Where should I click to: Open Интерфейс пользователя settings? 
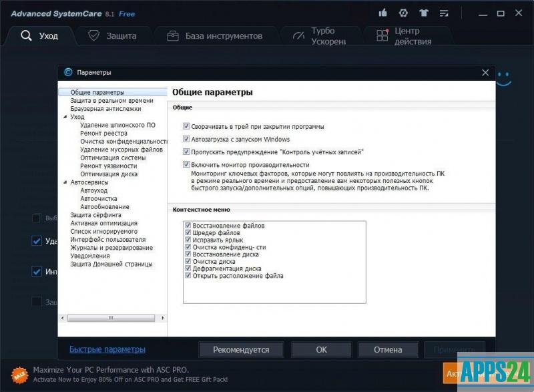pyautogui.click(x=108, y=240)
